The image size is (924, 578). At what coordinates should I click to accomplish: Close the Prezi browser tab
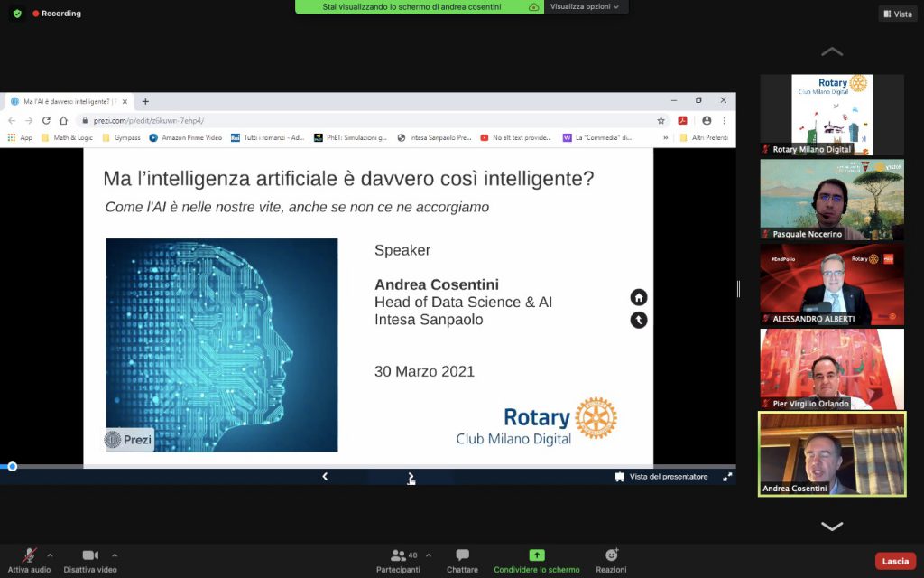(125, 101)
